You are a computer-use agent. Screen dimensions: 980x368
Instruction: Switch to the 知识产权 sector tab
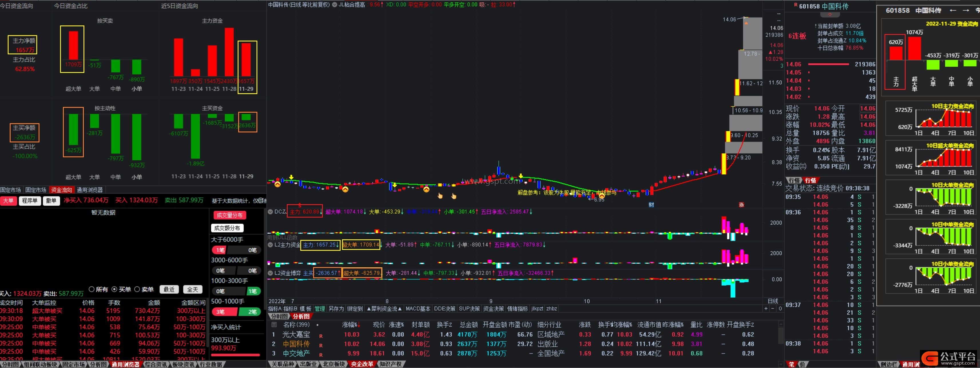(x=390, y=364)
